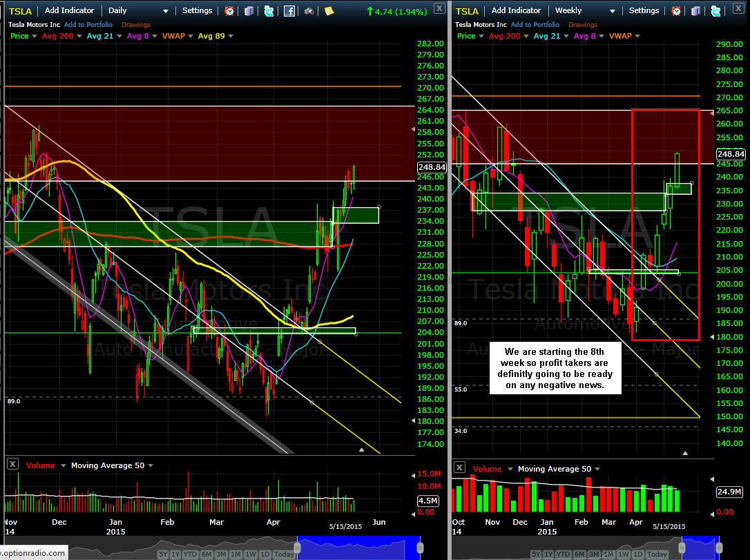Close the Weekly chart volume panel X

coord(459,467)
